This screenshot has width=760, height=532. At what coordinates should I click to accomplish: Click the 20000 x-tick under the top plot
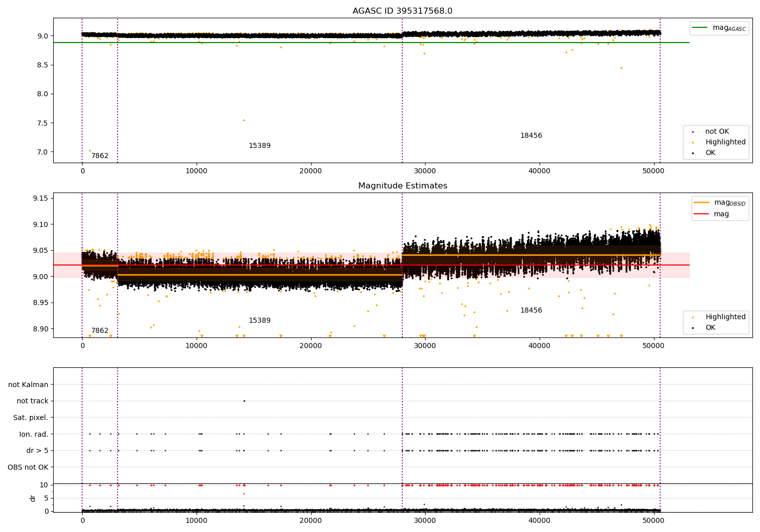311,171
